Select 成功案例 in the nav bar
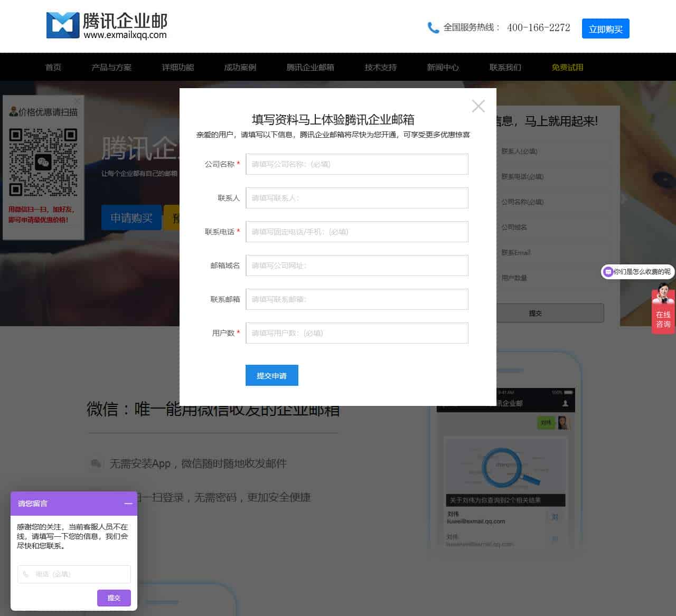Screen dimensions: 676x616 (240, 67)
